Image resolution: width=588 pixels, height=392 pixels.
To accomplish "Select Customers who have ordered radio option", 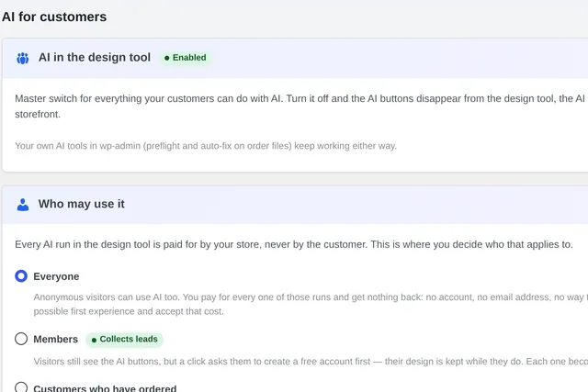I will [21, 387].
